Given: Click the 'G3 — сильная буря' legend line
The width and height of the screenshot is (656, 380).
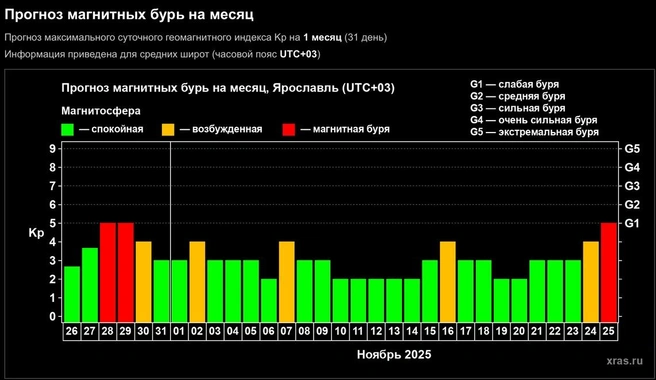Looking at the screenshot, I should click(x=518, y=108).
